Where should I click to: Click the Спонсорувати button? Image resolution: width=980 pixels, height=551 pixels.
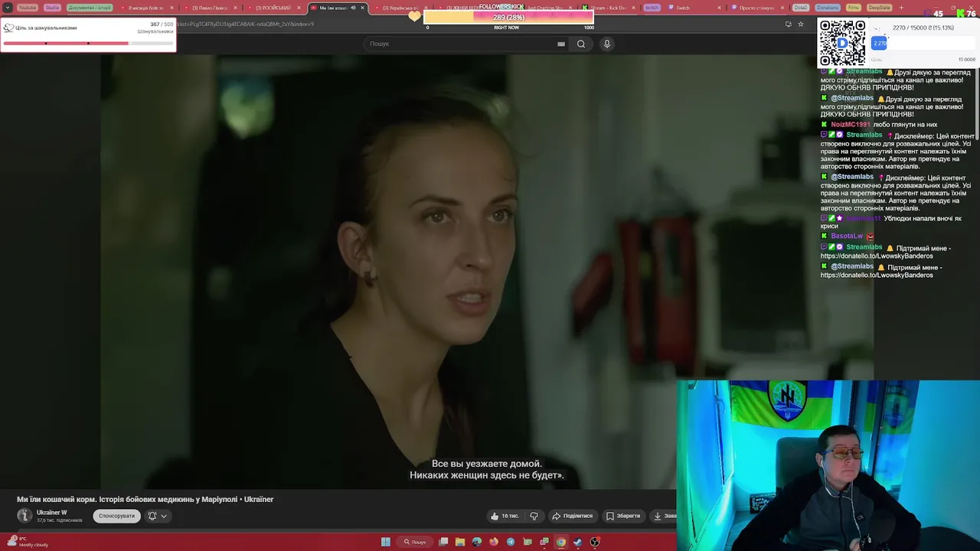(116, 516)
